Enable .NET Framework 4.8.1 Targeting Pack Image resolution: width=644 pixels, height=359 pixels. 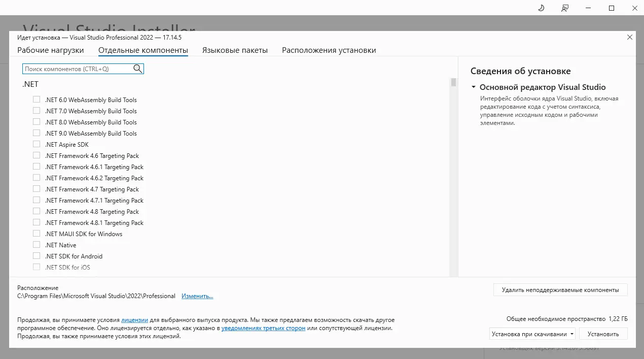(x=37, y=222)
